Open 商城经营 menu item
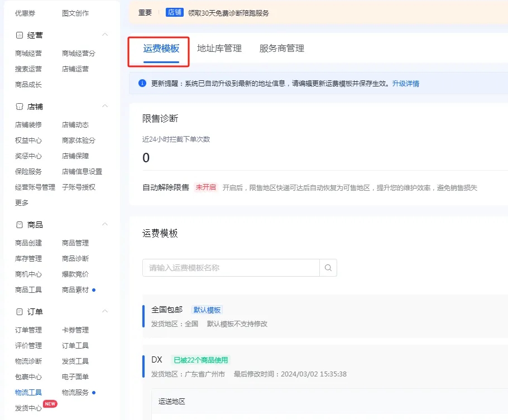The image size is (508, 420). click(28, 54)
